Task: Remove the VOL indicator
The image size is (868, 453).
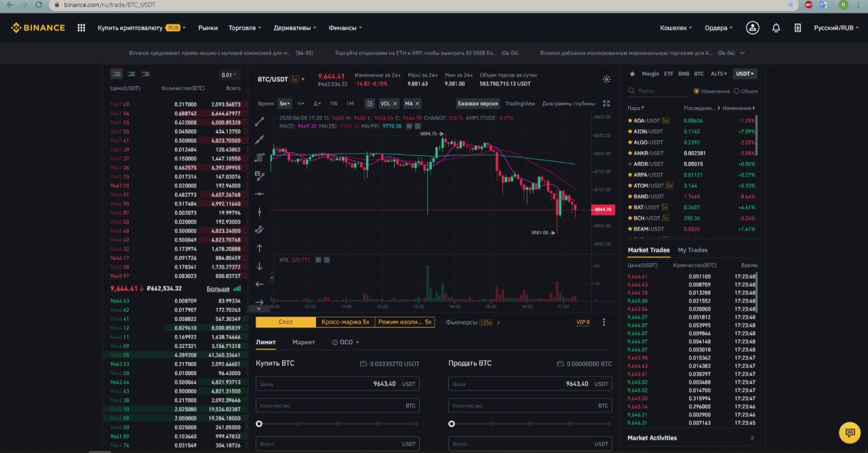Action: (x=395, y=104)
